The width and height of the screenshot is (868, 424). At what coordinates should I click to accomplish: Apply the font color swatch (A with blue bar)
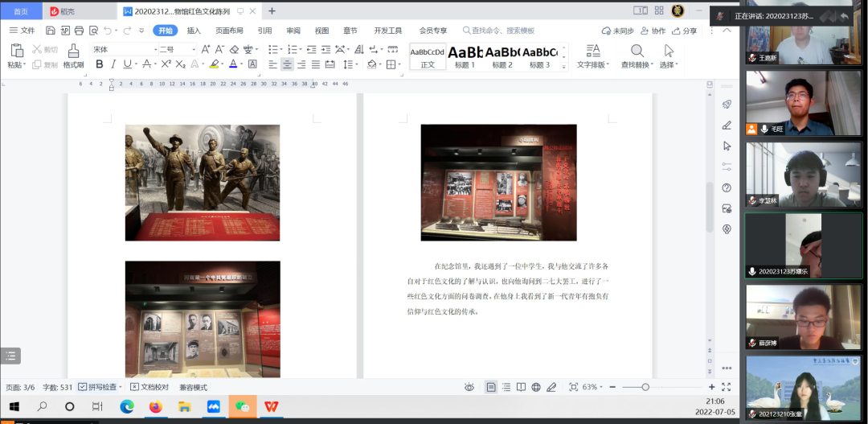pos(233,64)
